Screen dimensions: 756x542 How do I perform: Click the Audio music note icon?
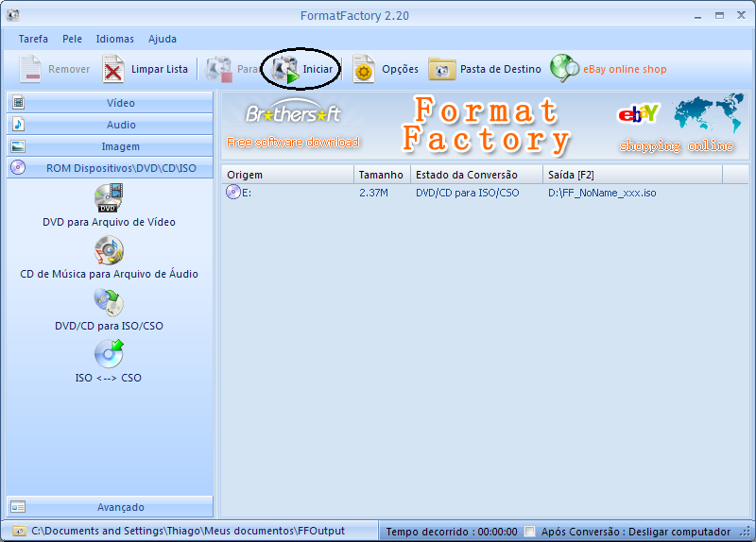(18, 125)
